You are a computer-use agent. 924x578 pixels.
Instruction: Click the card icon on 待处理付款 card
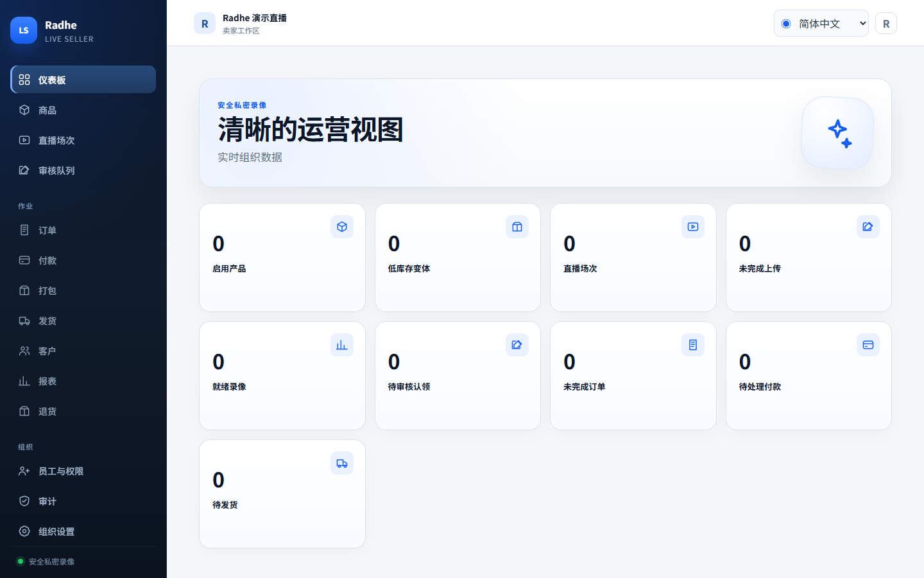868,345
